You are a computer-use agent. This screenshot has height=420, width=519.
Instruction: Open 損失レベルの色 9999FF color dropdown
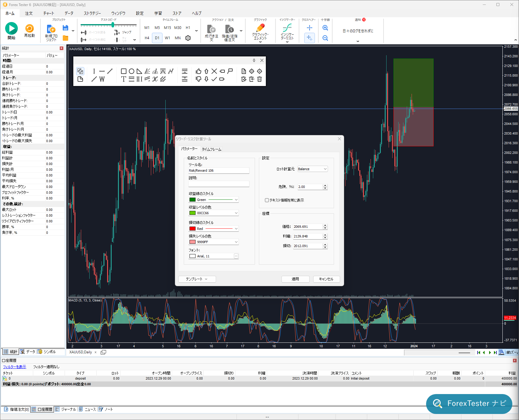tap(214, 242)
